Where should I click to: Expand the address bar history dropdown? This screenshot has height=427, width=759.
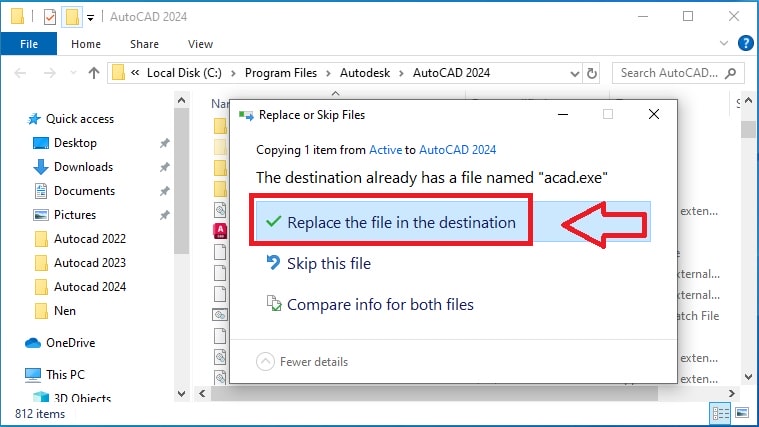[575, 74]
